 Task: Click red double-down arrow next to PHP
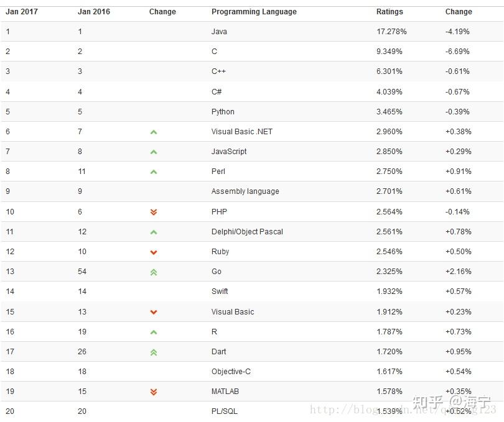tap(154, 212)
